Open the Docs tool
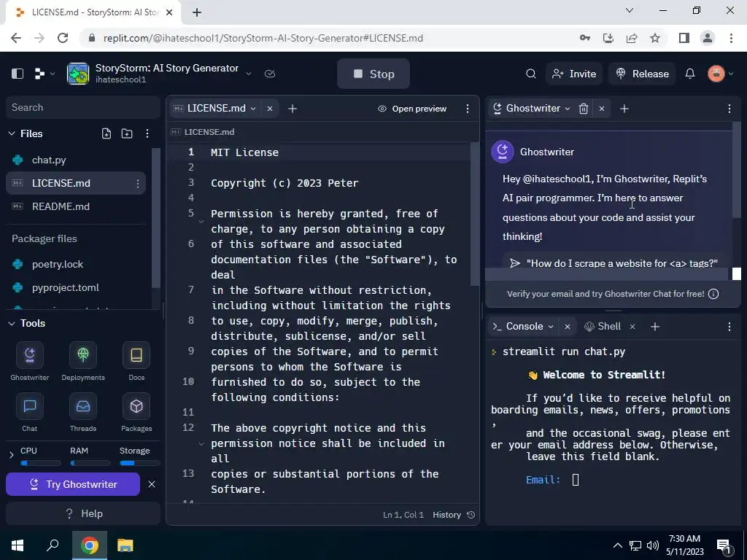Screen dimensions: 747x560 coord(136,362)
